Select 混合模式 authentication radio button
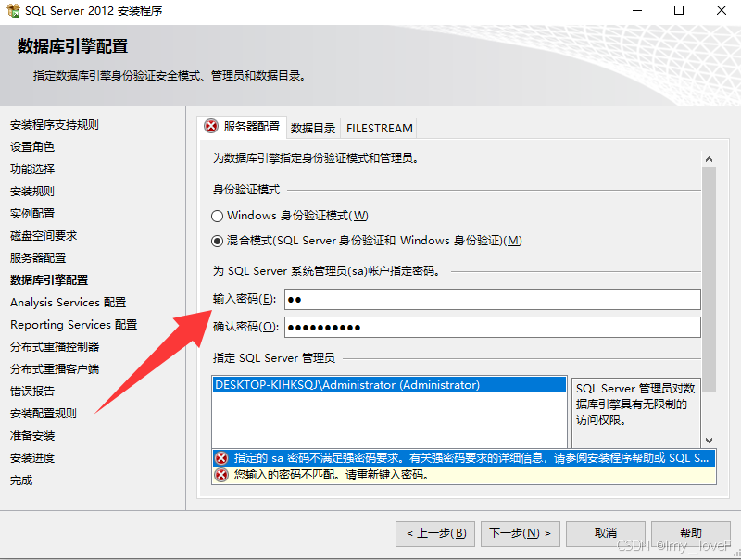This screenshot has width=741, height=560. 217,241
